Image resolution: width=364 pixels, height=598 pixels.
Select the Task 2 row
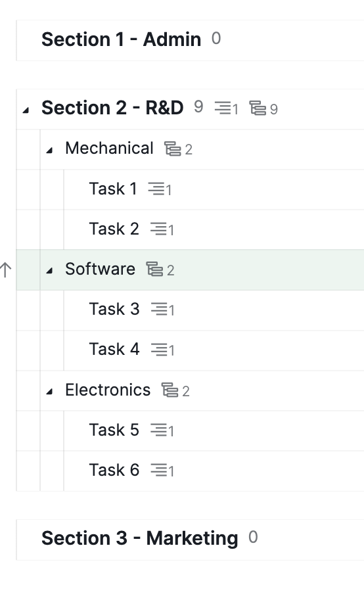(x=214, y=229)
